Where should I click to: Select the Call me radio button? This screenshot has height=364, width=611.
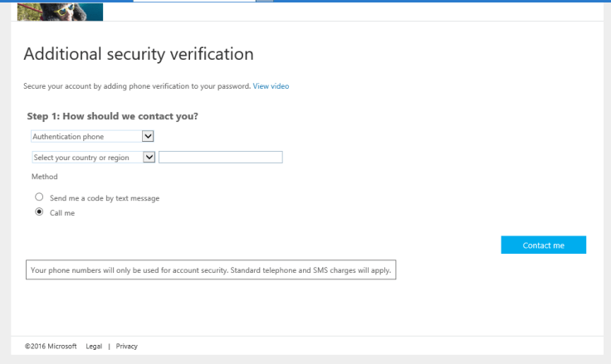point(39,212)
